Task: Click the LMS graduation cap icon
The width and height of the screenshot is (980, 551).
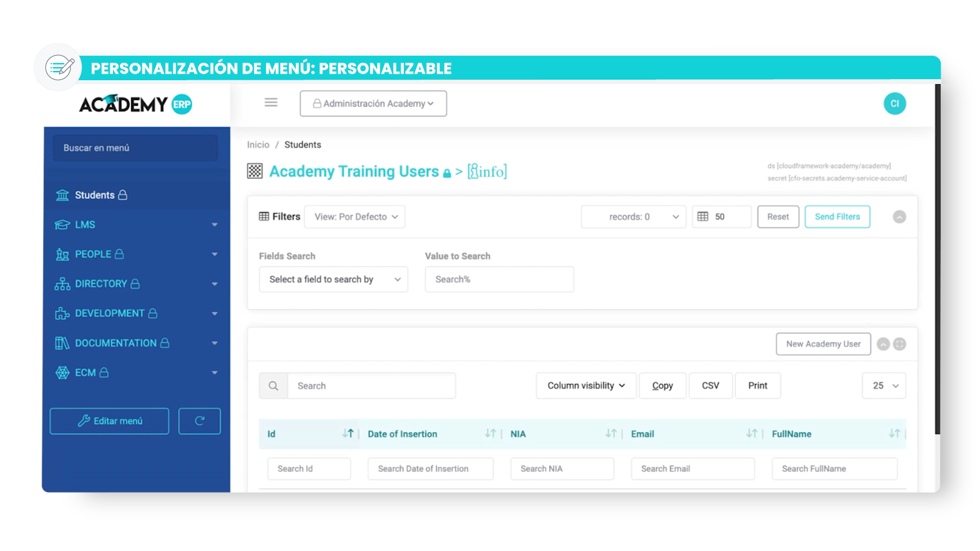Action: point(62,225)
